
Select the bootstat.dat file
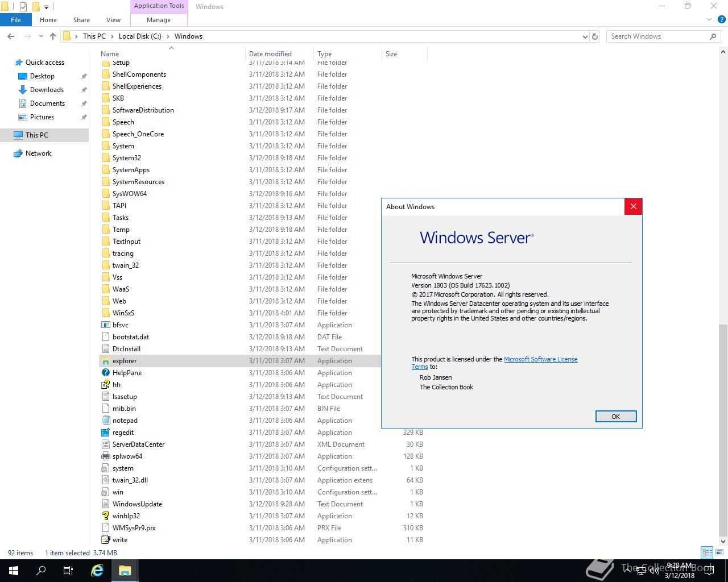point(131,337)
